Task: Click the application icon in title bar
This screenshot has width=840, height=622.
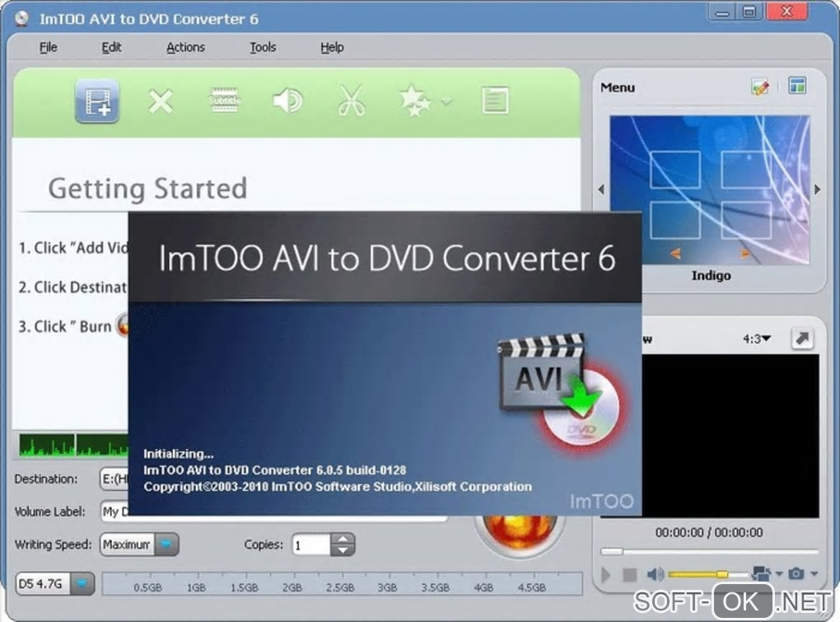Action: 21,18
